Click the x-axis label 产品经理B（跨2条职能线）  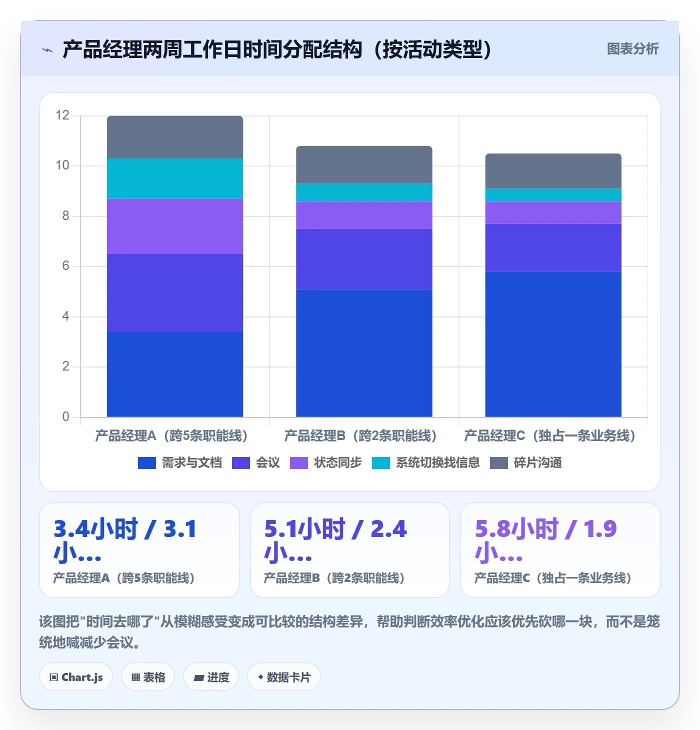point(360,436)
